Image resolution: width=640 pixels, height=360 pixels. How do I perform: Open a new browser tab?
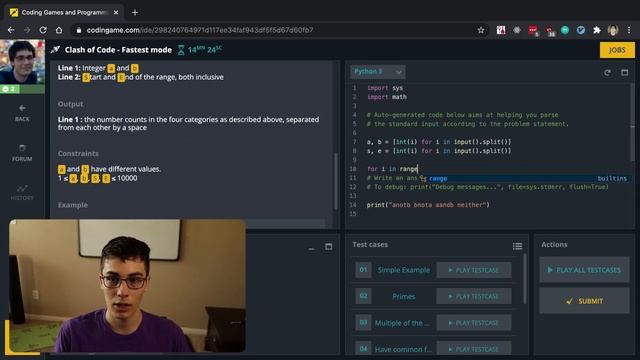click(x=135, y=13)
